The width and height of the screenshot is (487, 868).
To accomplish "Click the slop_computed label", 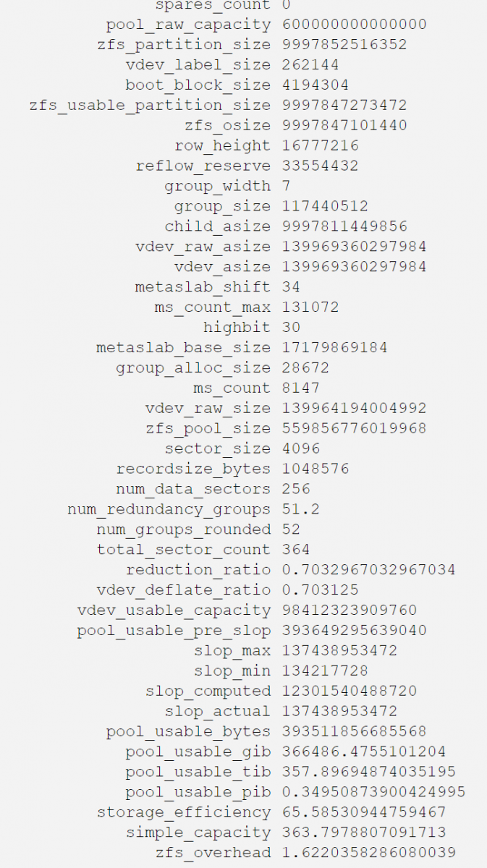I will tap(208, 692).
